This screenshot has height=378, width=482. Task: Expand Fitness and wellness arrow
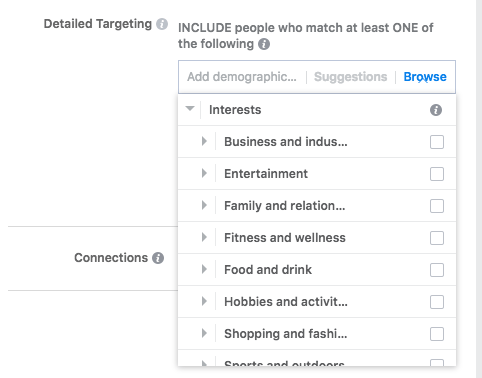204,237
